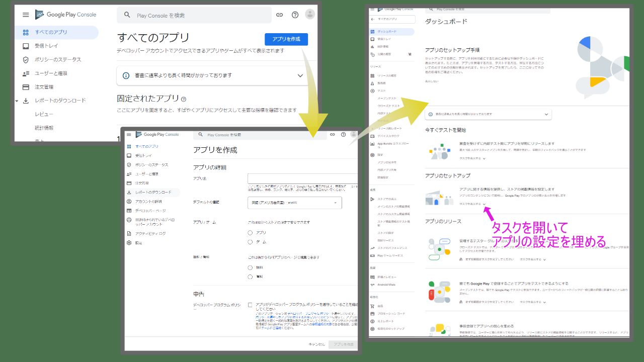This screenshot has width=644, height=362.
Task: Open account avatar in top-left window header
Action: coord(310,15)
